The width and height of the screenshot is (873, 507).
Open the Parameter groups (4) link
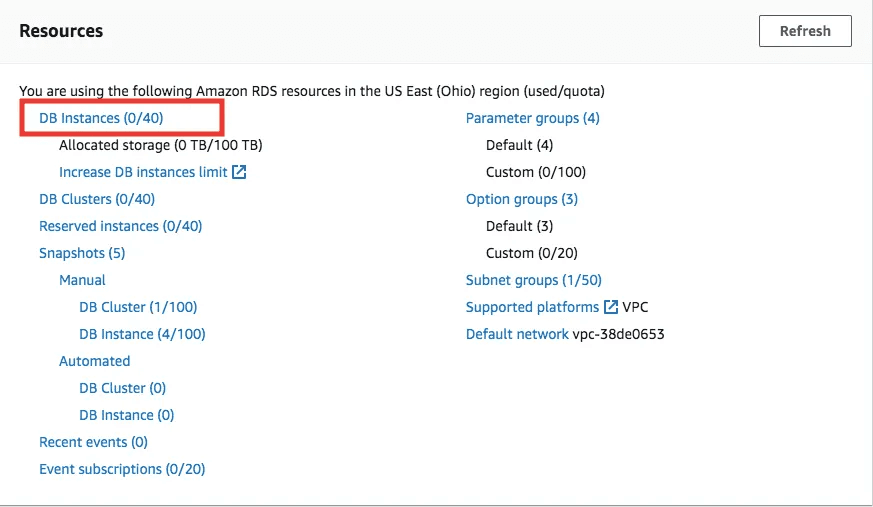tap(532, 118)
